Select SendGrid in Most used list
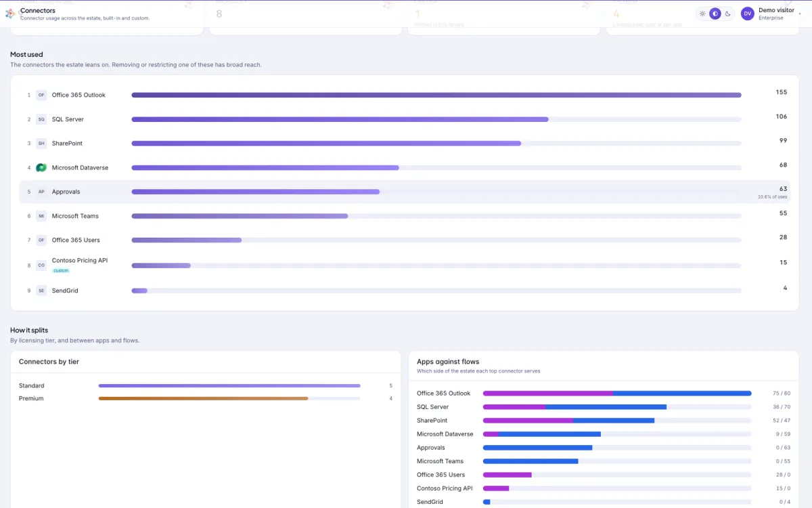 65,291
